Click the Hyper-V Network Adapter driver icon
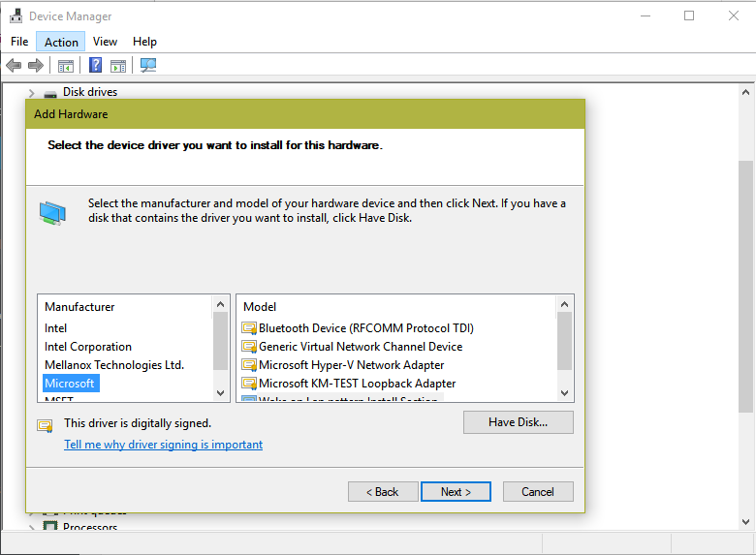756x555 pixels. (249, 365)
